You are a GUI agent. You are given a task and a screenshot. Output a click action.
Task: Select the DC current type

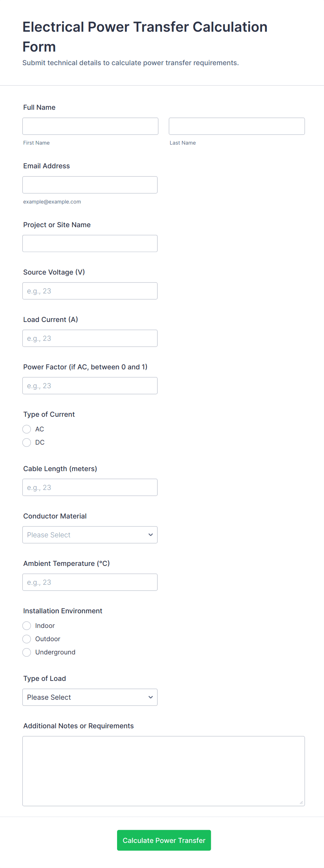(27, 442)
